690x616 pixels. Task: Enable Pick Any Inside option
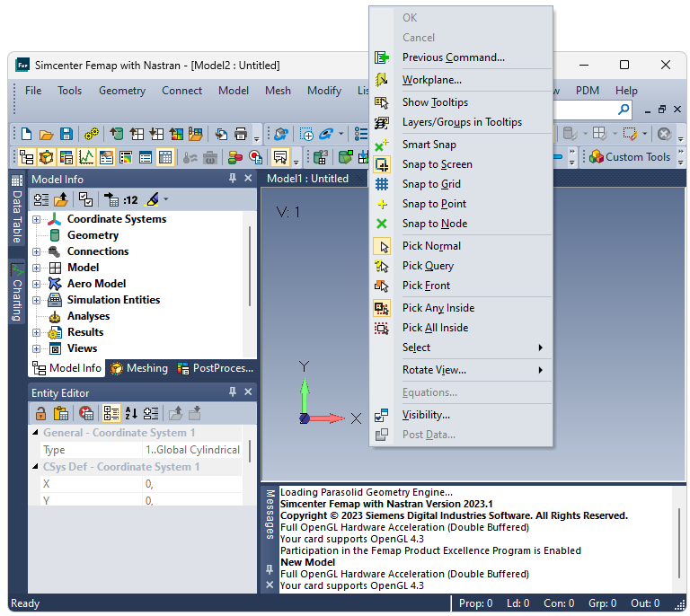point(438,308)
